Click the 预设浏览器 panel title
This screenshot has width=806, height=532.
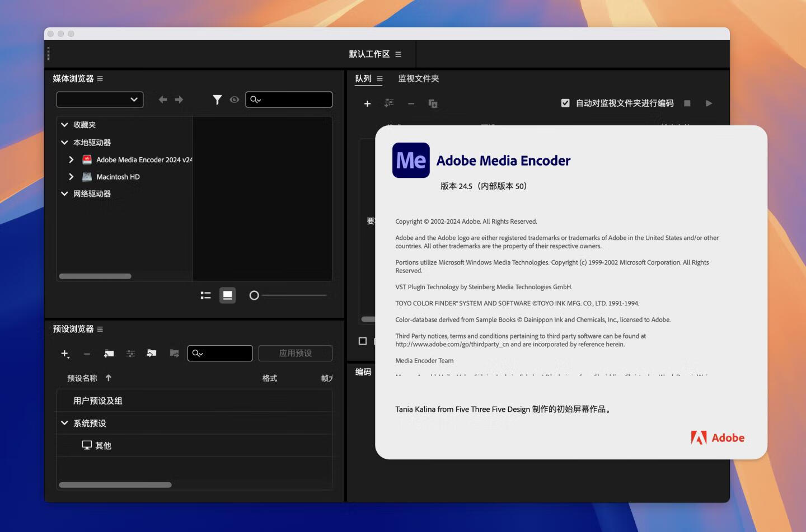coord(73,329)
